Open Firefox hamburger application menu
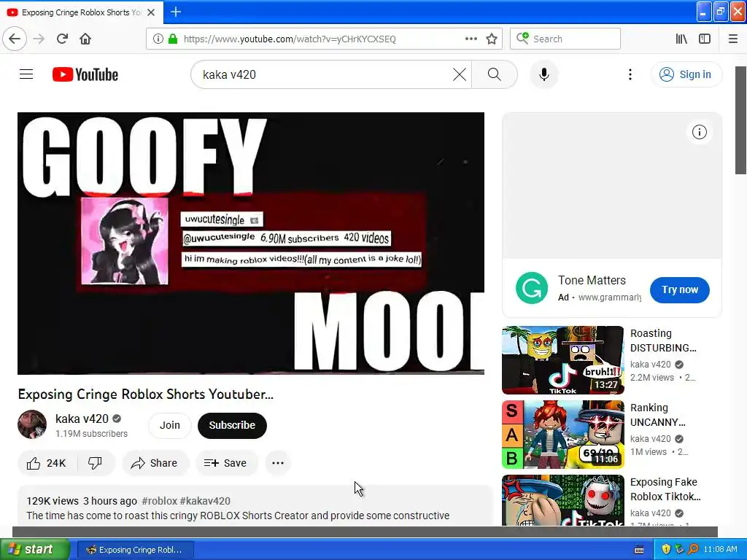Screen dimensions: 747x560 click(732, 39)
